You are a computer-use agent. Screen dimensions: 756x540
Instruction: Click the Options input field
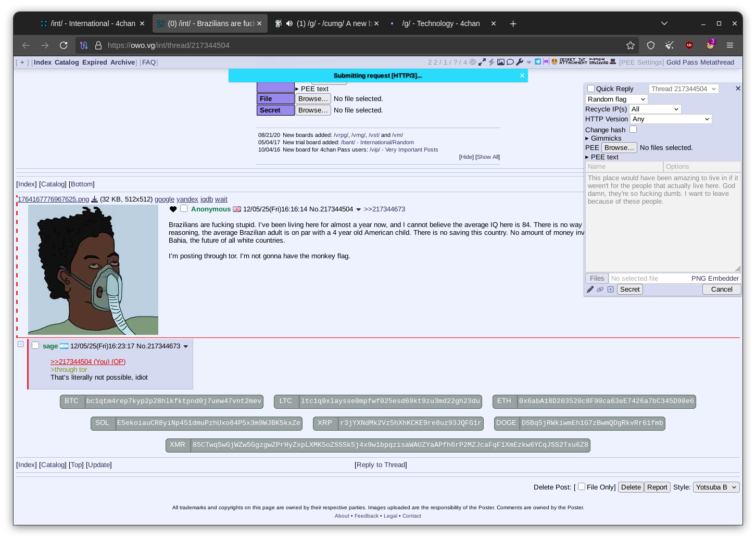702,167
